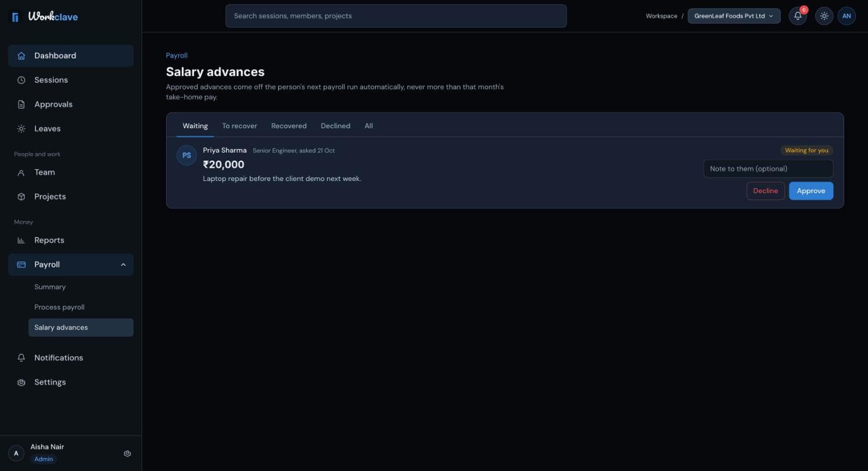
Task: Click the Workspace label in header
Action: tap(661, 16)
